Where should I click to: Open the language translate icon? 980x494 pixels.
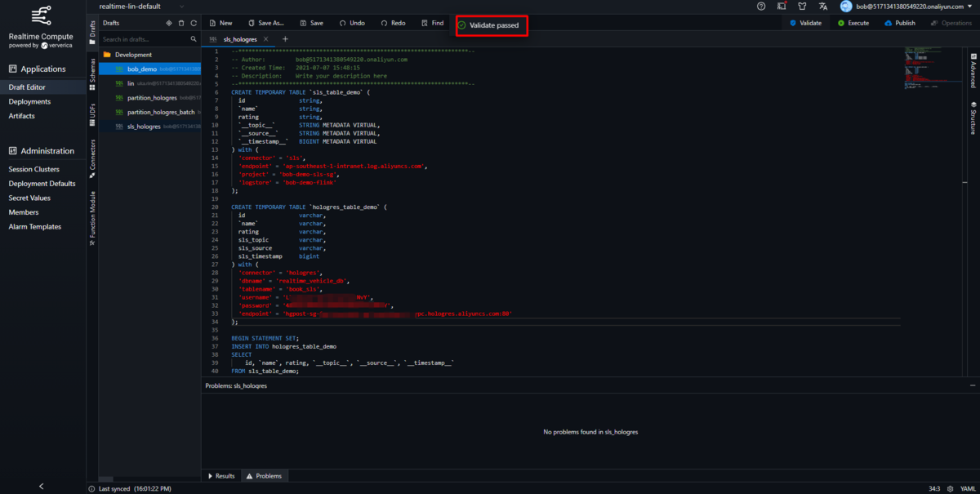pos(823,6)
